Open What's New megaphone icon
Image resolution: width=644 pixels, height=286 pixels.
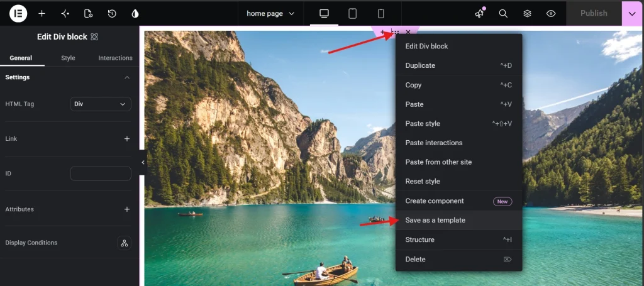coord(480,14)
